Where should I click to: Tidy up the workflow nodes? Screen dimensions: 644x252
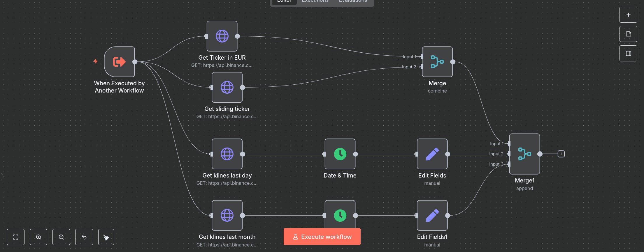[106, 237]
